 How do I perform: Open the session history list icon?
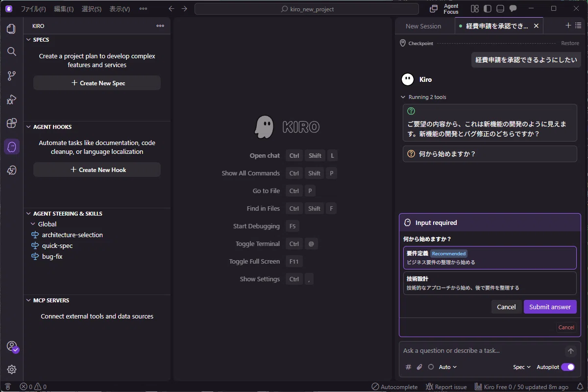point(578,25)
